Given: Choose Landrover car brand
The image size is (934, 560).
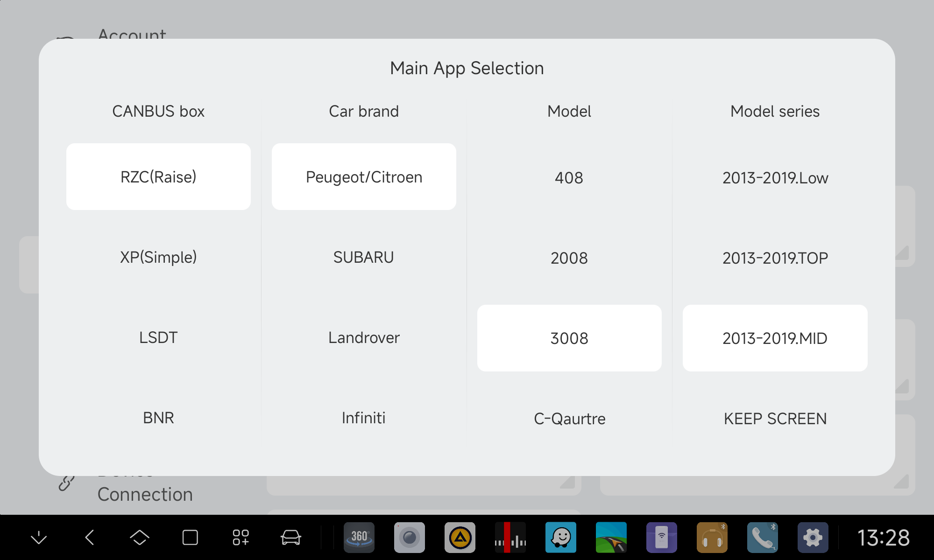Looking at the screenshot, I should (364, 337).
